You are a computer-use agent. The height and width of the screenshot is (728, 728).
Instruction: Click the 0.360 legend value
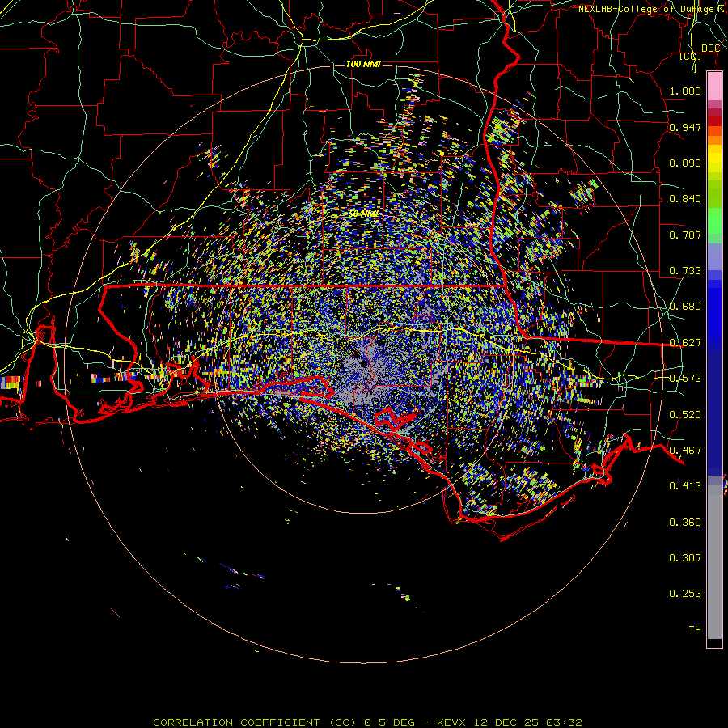(x=685, y=523)
